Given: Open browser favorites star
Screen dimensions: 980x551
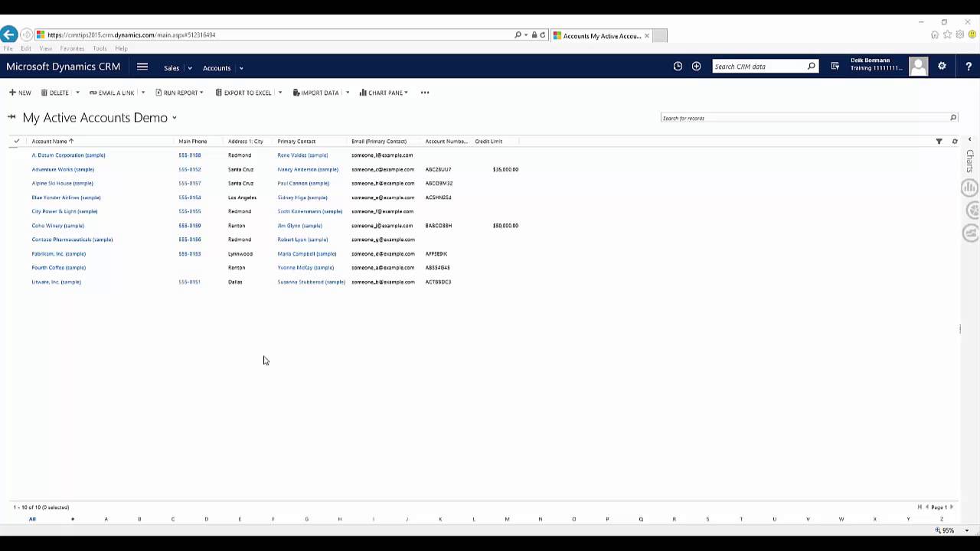Looking at the screenshot, I should coord(947,35).
